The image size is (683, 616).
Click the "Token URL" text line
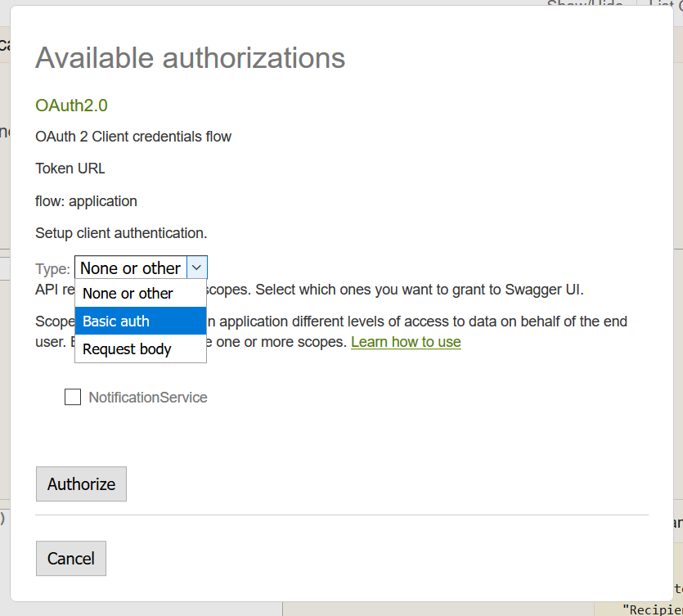(70, 169)
